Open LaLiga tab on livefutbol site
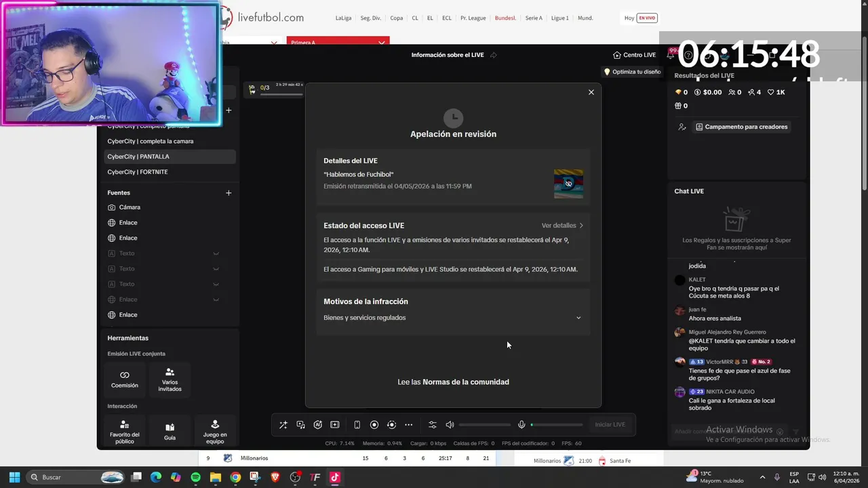868x488 pixels. point(343,18)
